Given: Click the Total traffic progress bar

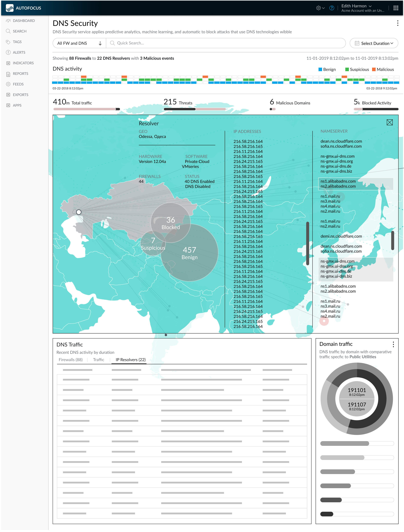Looking at the screenshot, I should 87,109.
